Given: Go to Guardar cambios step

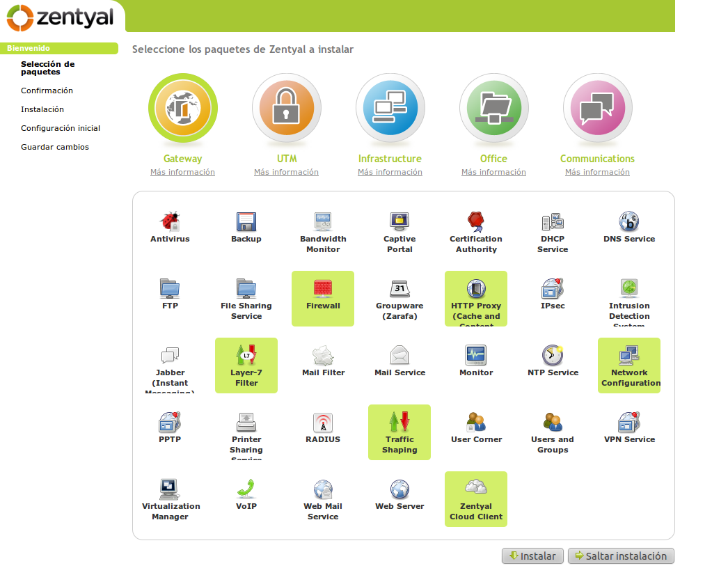Looking at the screenshot, I should point(55,147).
